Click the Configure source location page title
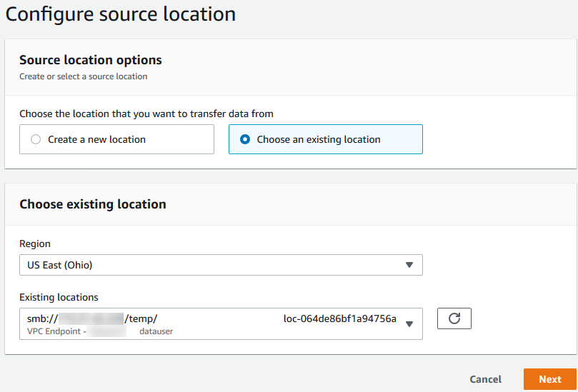The image size is (578, 392). click(121, 14)
